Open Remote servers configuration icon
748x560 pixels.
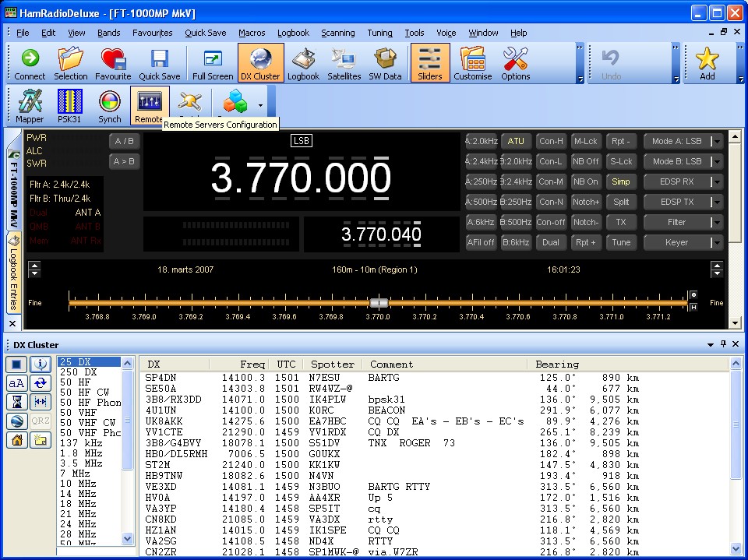(150, 106)
